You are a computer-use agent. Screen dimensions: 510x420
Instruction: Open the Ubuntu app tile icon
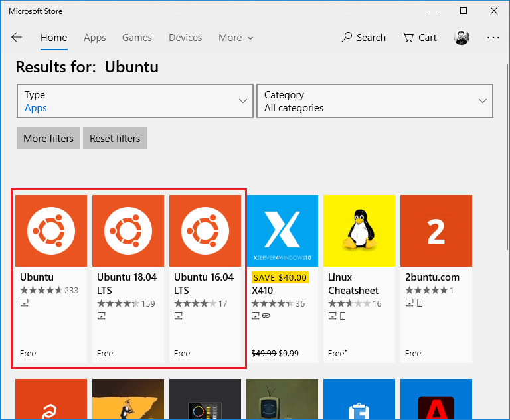[x=51, y=231]
